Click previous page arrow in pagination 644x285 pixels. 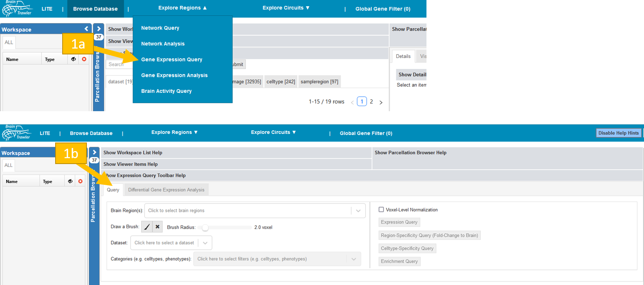click(352, 102)
